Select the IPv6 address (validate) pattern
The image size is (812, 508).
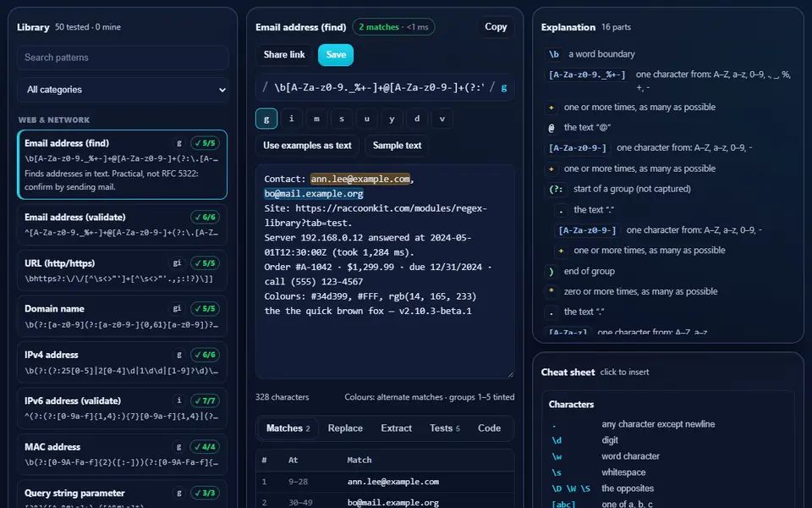pos(122,408)
